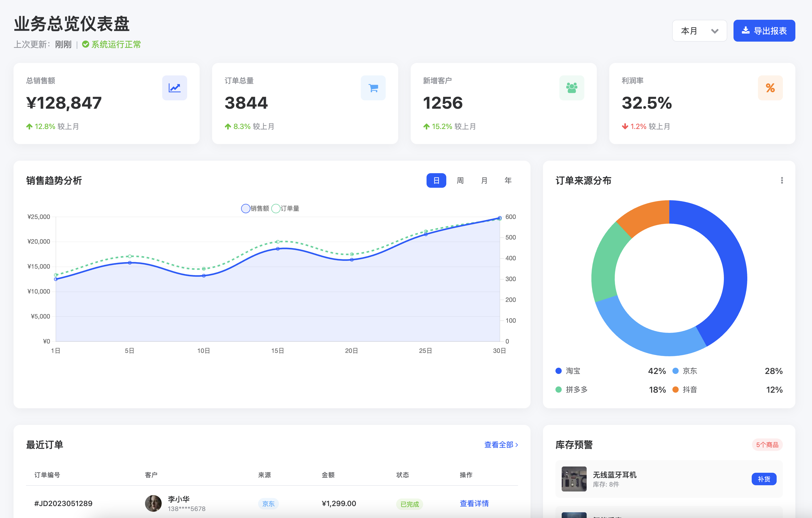
Task: Click the sales trend chart icon
Action: click(x=174, y=88)
